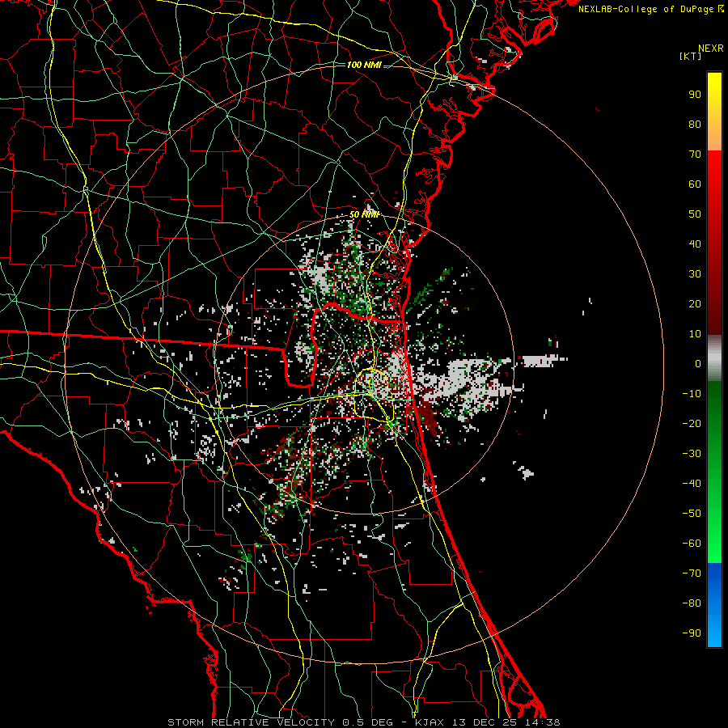Click the -40 value on velocity scale

coord(692,484)
